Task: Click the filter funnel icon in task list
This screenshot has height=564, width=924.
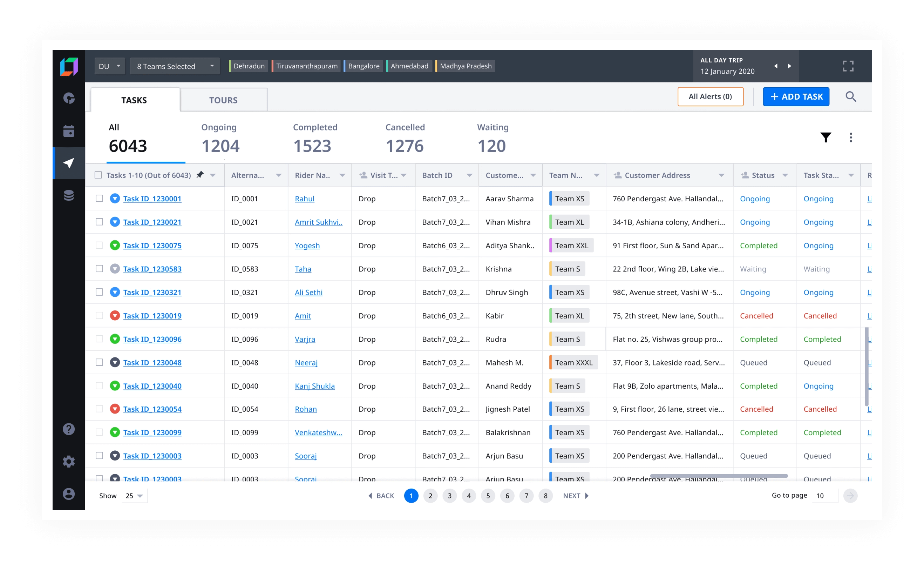Action: point(826,137)
